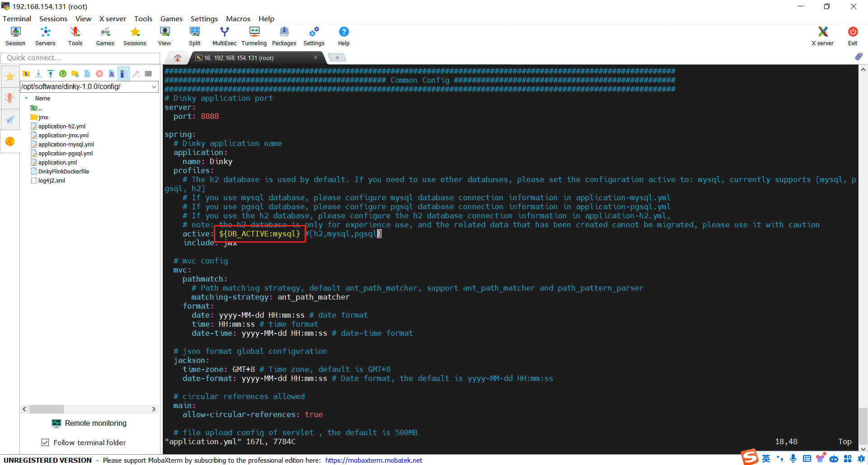868x465 pixels.
Task: Click the Packages toolbar icon
Action: 284,36
